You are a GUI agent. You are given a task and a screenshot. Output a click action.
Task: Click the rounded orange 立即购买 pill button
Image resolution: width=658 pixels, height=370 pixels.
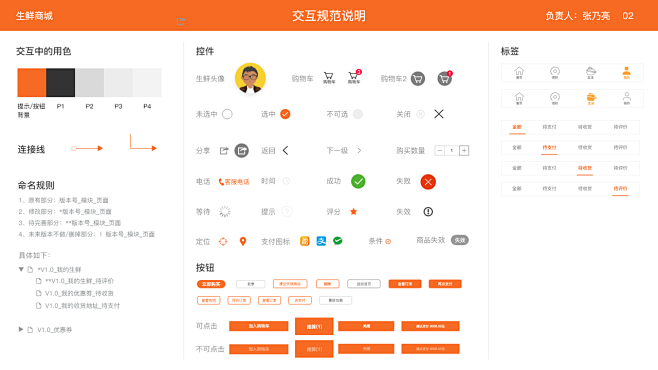211,284
